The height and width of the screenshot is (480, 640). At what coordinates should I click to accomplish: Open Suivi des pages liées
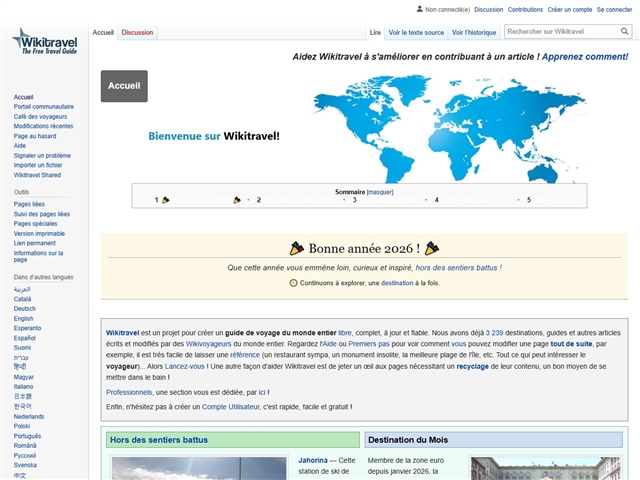(x=42, y=214)
